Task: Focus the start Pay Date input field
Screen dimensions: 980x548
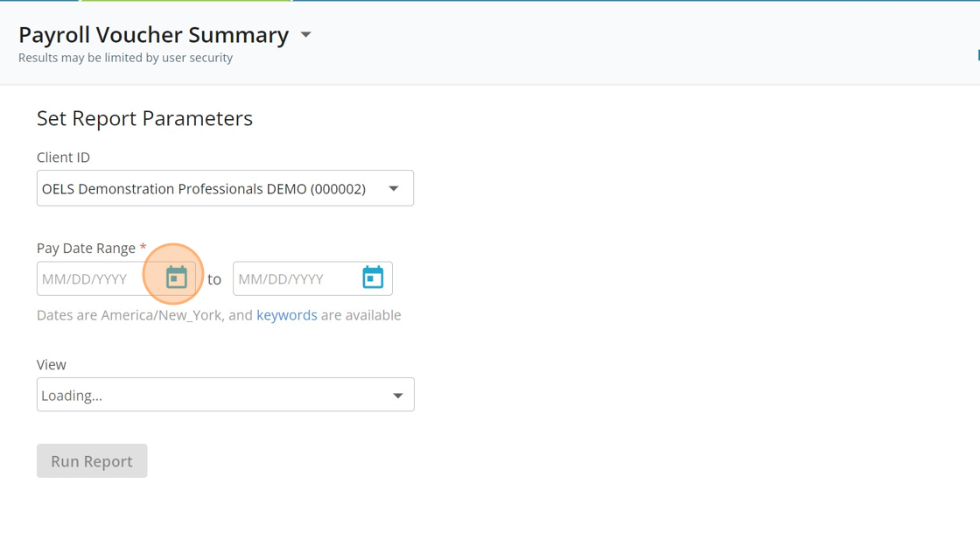Action: tap(98, 279)
